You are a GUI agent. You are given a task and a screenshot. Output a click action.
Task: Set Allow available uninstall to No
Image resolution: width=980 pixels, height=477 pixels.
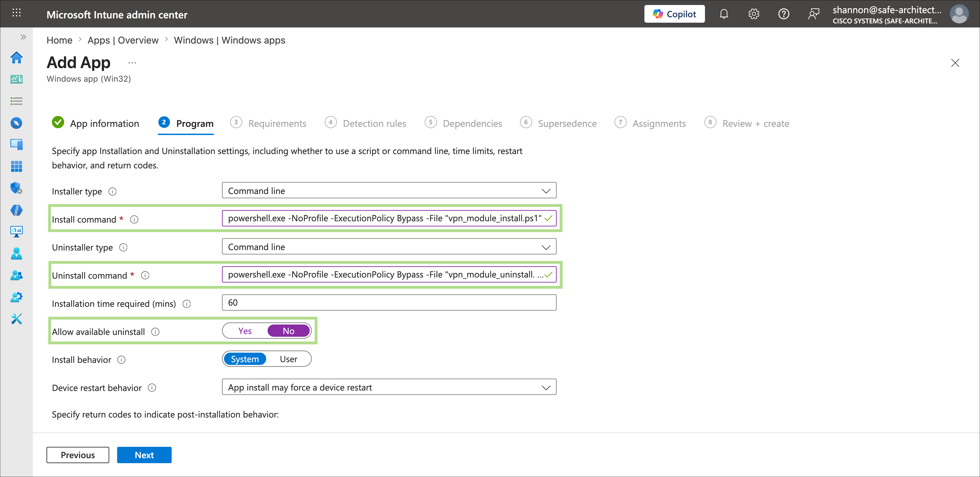tap(288, 331)
